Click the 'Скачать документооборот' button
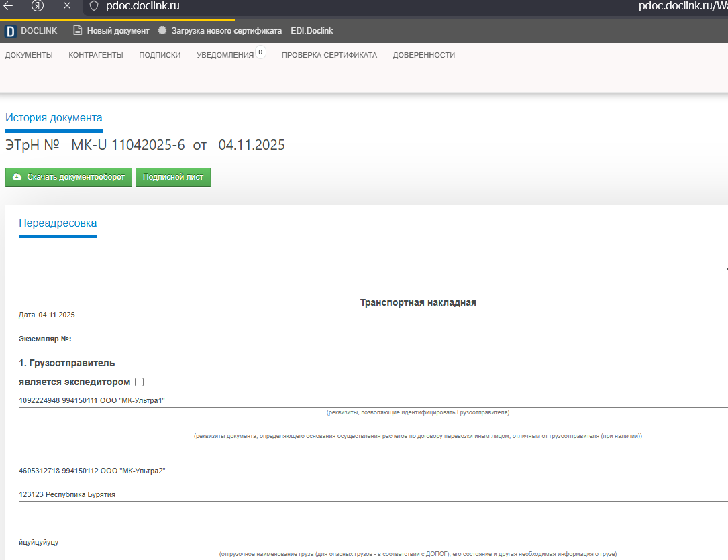Viewport: 728px width, 560px height. tap(68, 177)
